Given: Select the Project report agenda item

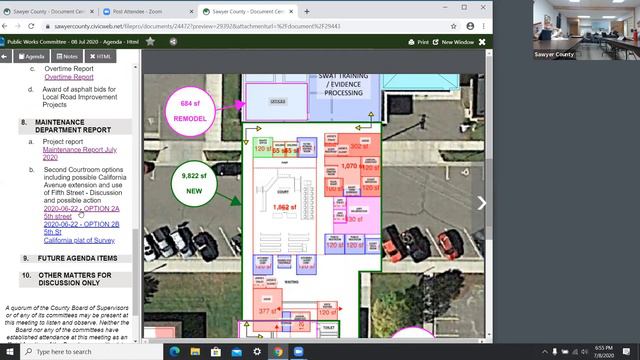Looking at the screenshot, I should (62, 142).
